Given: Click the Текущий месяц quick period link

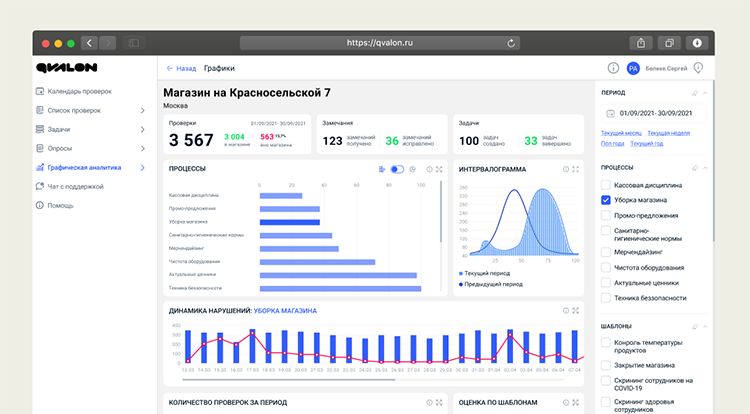Looking at the screenshot, I should (x=620, y=133).
